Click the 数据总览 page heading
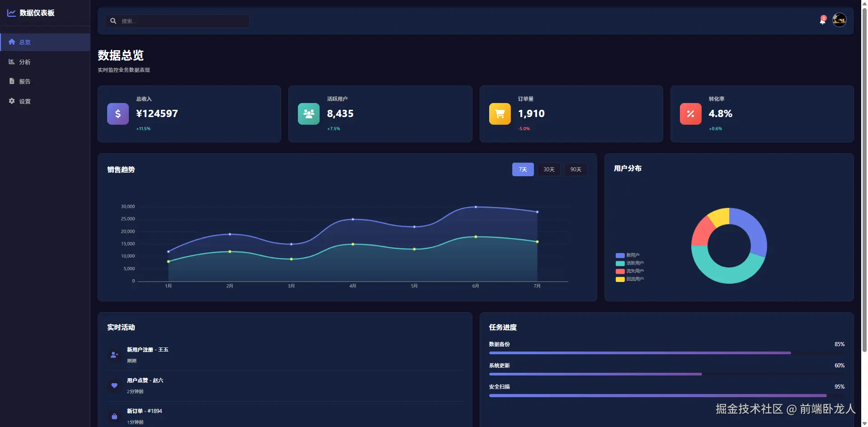This screenshot has height=427, width=868. (x=121, y=55)
